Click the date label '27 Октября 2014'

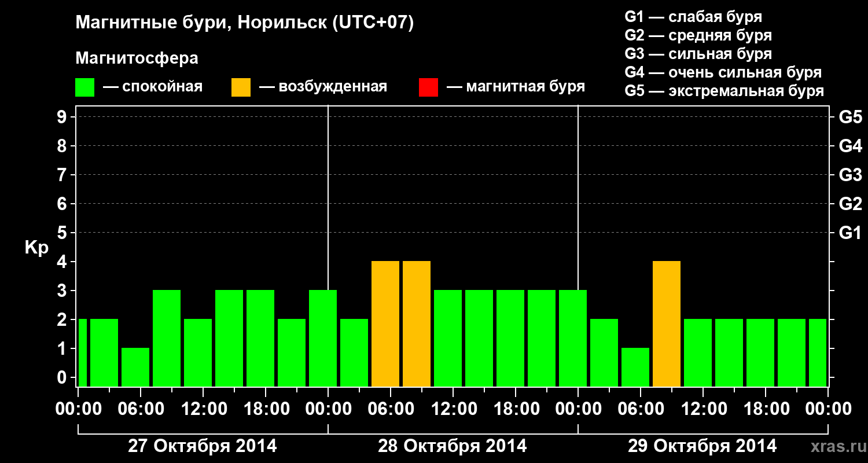(203, 446)
